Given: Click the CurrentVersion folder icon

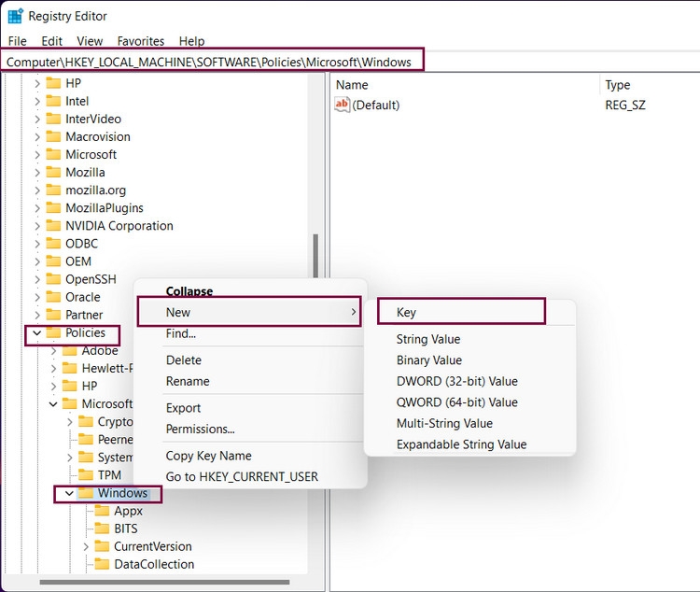Looking at the screenshot, I should pyautogui.click(x=102, y=546).
